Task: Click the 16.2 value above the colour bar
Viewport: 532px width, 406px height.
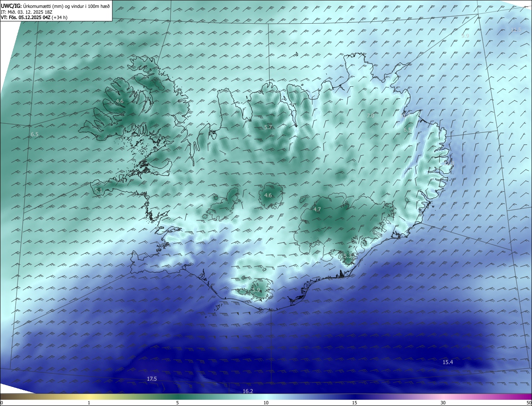Action: point(248,391)
